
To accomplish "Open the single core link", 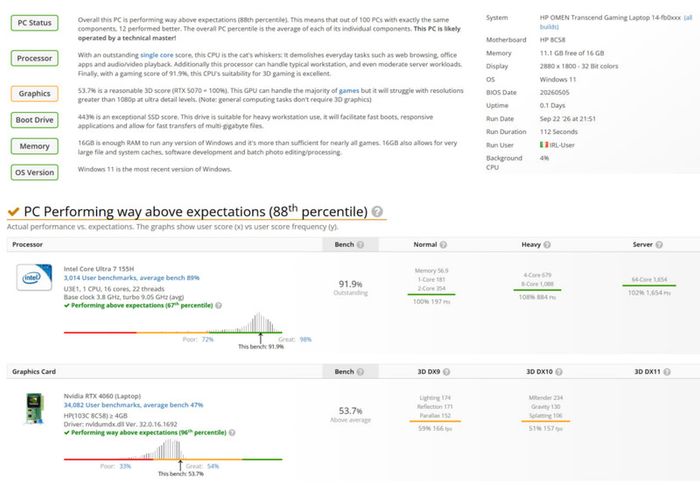I will pos(157,55).
